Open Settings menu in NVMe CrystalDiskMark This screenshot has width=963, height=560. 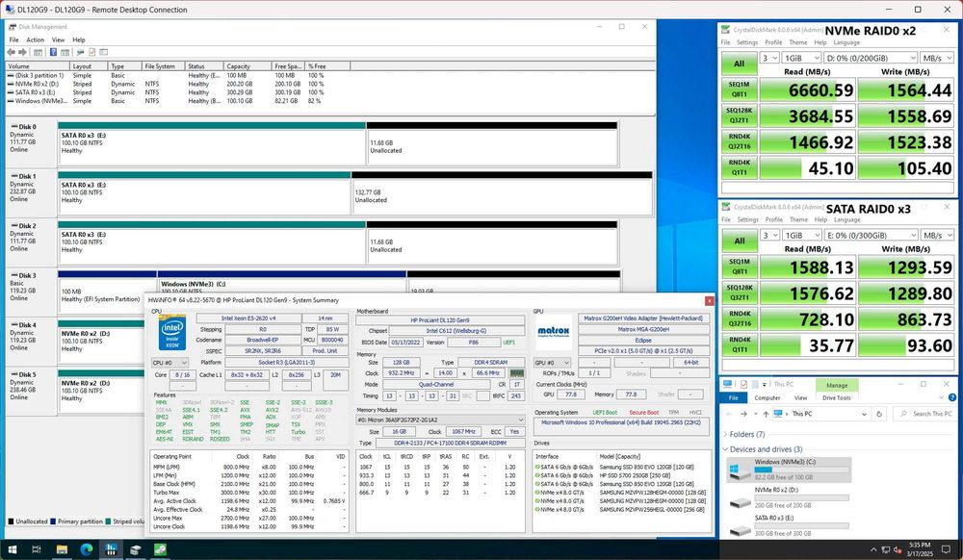pos(747,42)
